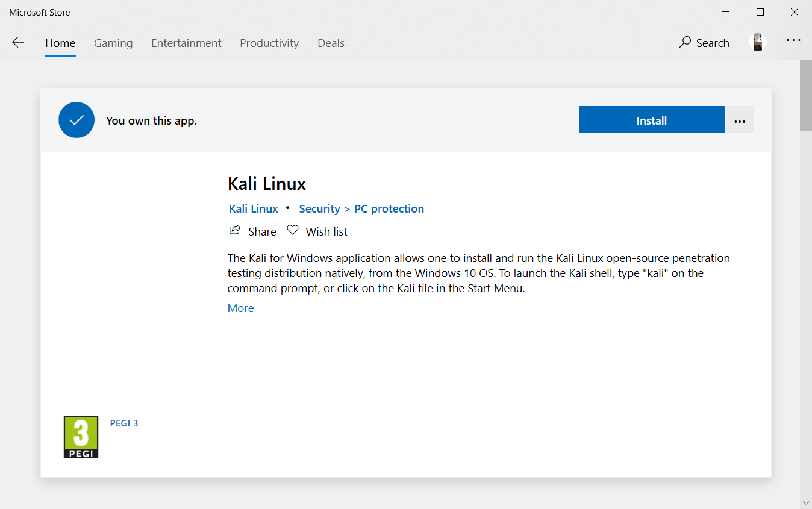Click the back navigation arrow

18,42
